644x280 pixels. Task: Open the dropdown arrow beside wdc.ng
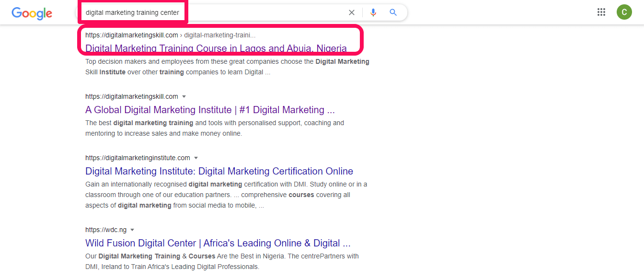coord(132,230)
